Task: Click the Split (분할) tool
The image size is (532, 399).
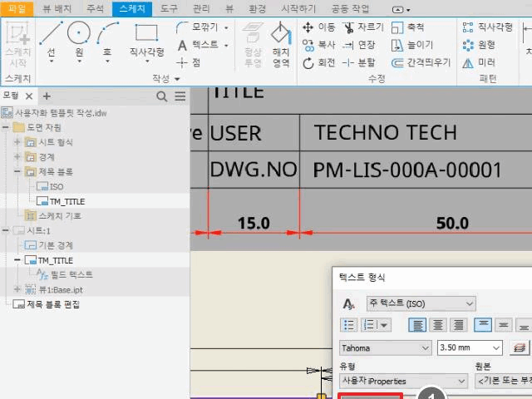Action: 358,63
